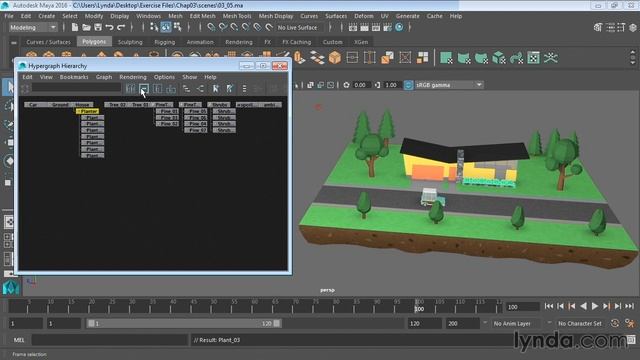Click the Hypergraph input/output connections icon
This screenshot has width=640, height=360.
[200, 88]
